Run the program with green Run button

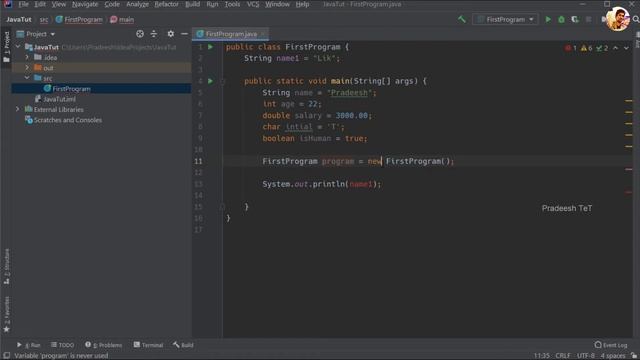[548, 20]
